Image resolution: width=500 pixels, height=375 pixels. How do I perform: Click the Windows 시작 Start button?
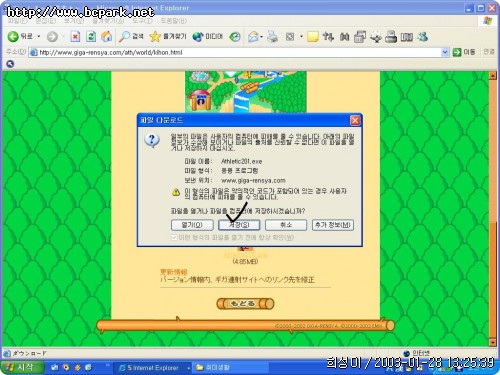(x=22, y=367)
